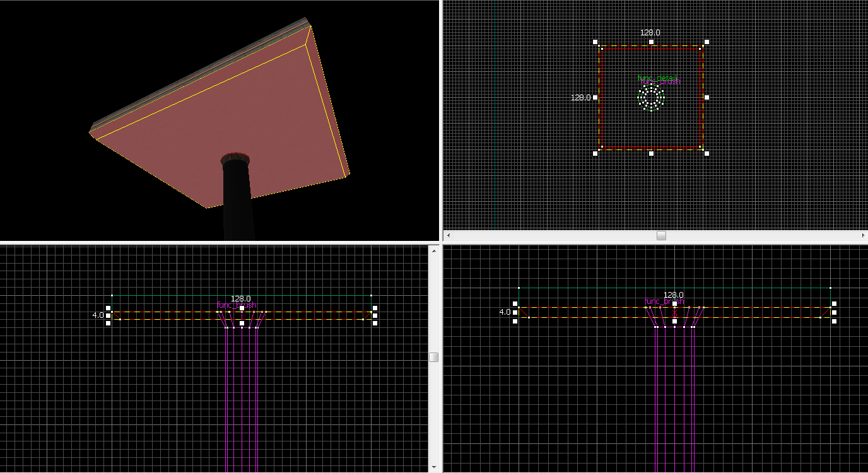Image resolution: width=868 pixels, height=473 pixels.
Task: Select bottom-middle resize handle in top view
Action: click(x=651, y=153)
